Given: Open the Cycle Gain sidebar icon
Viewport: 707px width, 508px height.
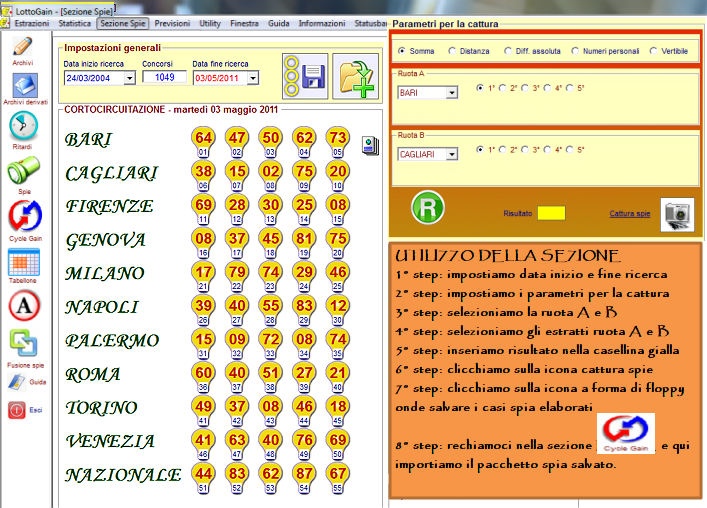Looking at the screenshot, I should pyautogui.click(x=25, y=215).
